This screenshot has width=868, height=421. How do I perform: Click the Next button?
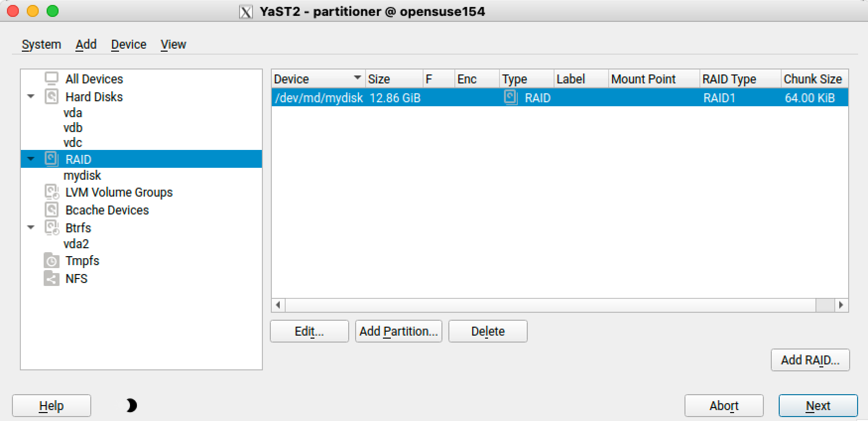818,406
